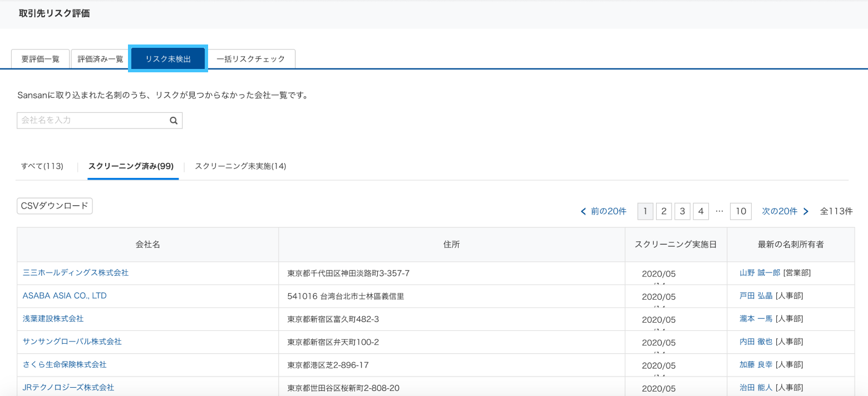
Task: Go to page 3
Action: pyautogui.click(x=682, y=211)
